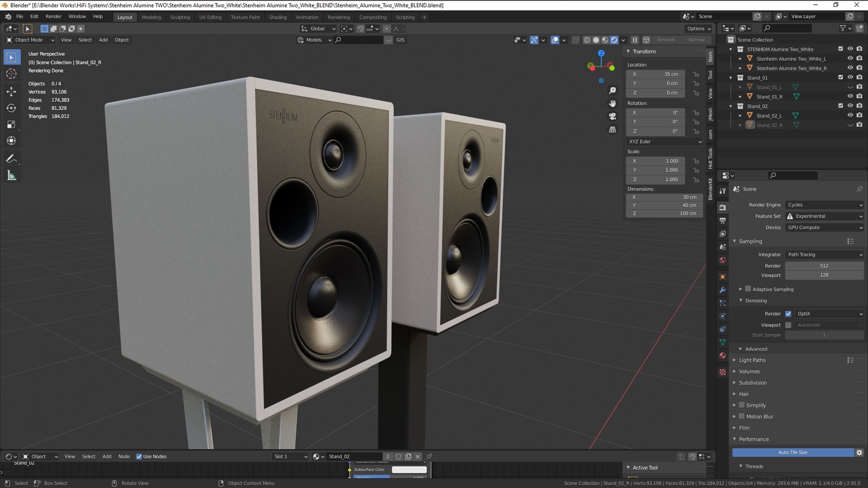This screenshot has height=488, width=868.
Task: Select the Scale tool
Action: [11, 124]
